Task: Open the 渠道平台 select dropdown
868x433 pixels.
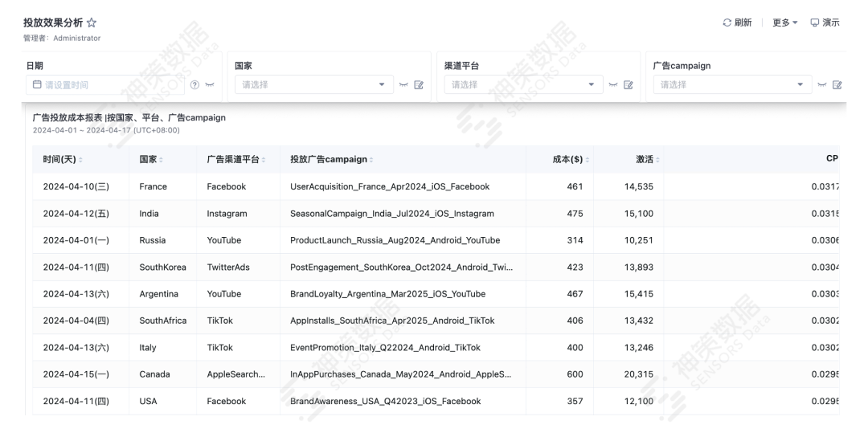Action: click(x=523, y=84)
